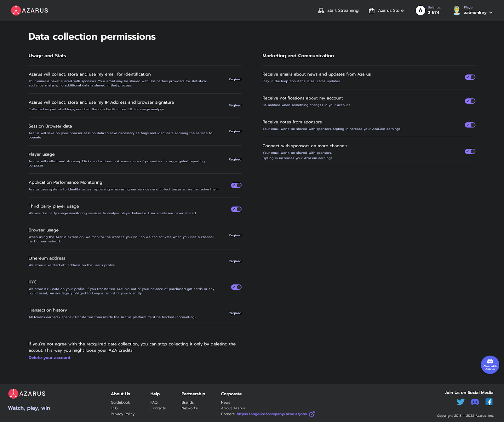Image resolution: width=504 pixels, height=422 pixels.
Task: Disable Third party player usage toggle
Action: point(236,209)
